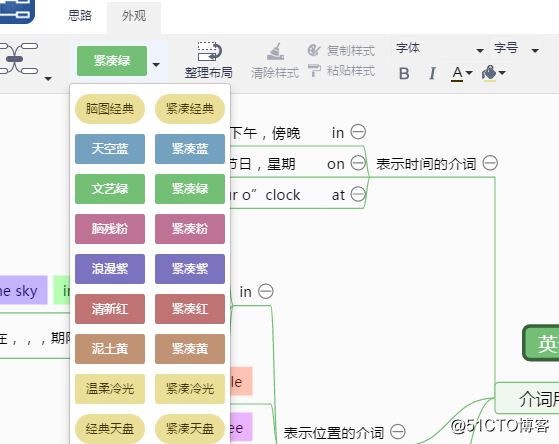Select the "o" clock" node text
The width and height of the screenshot is (559, 444).
(x=266, y=195)
